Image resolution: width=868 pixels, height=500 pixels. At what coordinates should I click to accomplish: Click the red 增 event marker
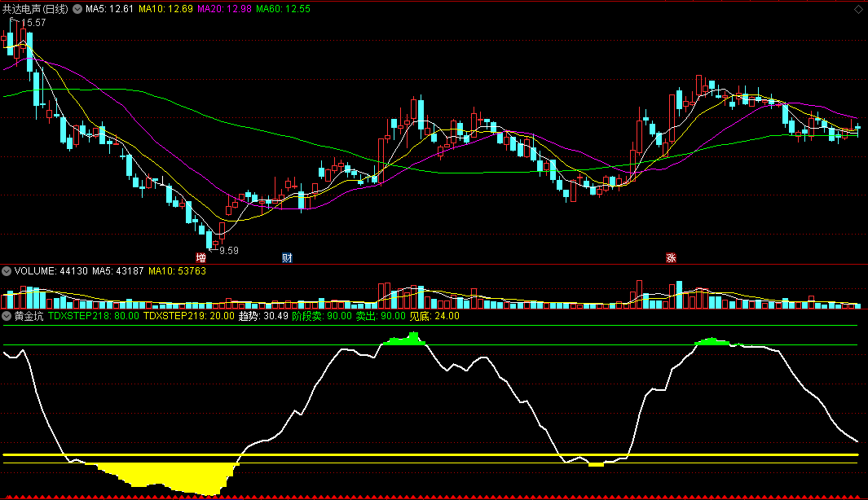point(201,258)
